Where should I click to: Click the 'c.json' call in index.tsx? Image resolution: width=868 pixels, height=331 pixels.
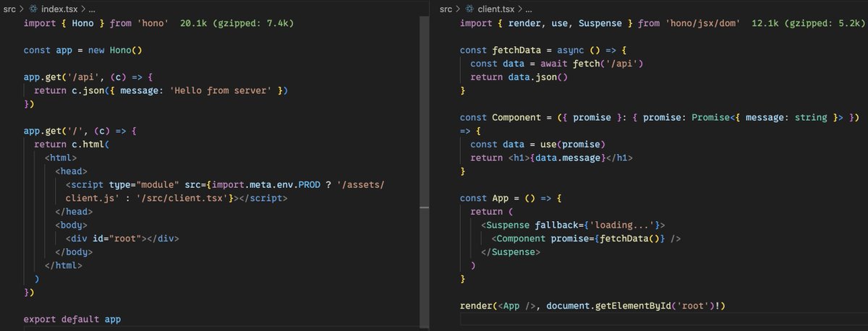(x=88, y=90)
